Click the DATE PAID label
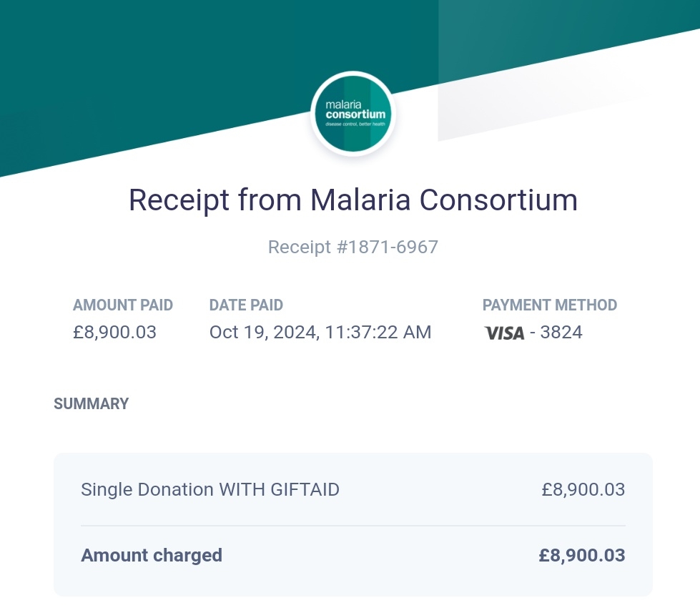Screen dimensions: 700x613 246,305
